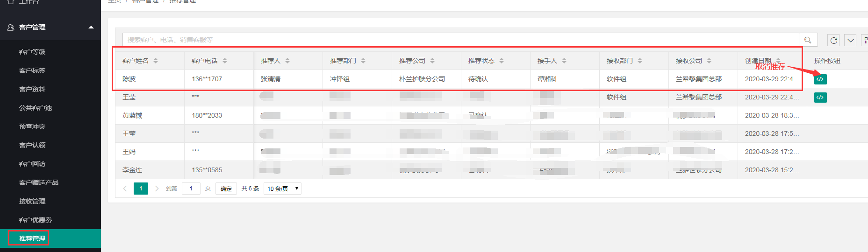Click the refresh table icon

(833, 40)
